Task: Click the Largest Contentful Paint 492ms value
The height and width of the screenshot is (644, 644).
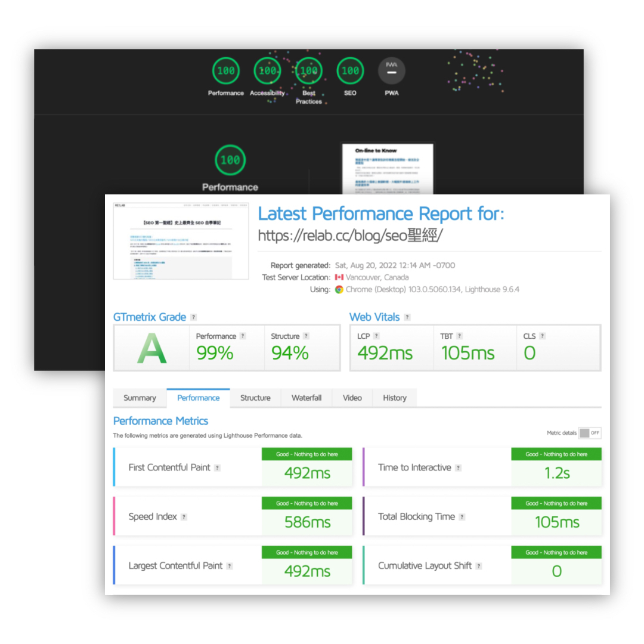Action: [x=307, y=571]
